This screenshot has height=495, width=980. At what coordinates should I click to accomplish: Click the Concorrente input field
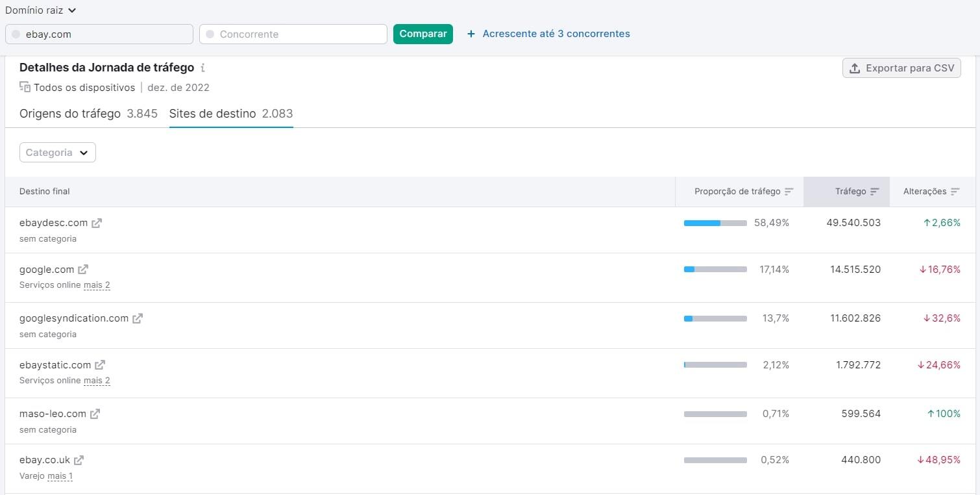click(x=292, y=33)
